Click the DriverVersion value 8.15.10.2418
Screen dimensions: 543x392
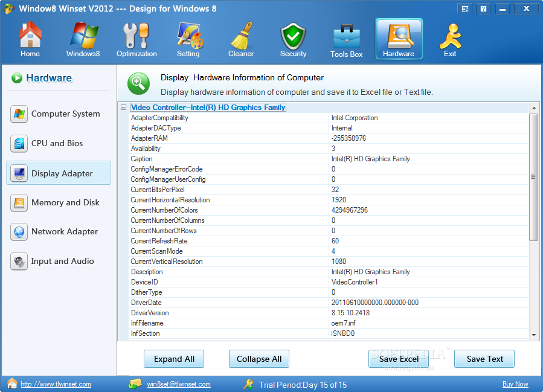tap(350, 313)
